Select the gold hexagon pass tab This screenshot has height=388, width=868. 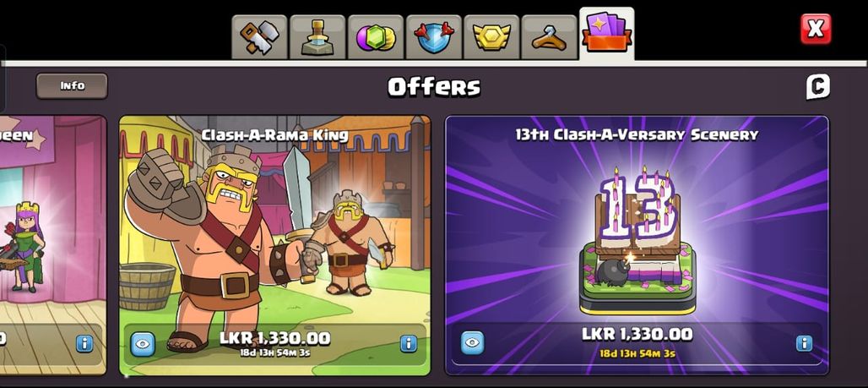pos(491,37)
